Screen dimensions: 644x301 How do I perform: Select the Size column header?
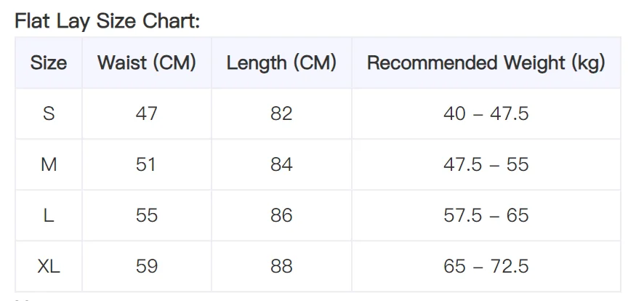pyautogui.click(x=49, y=63)
